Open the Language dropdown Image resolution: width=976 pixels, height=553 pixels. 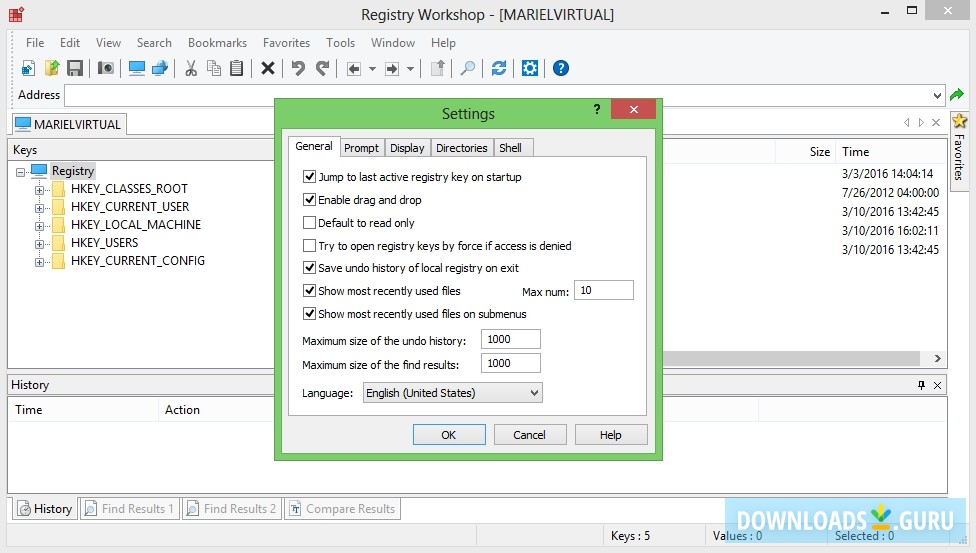click(453, 393)
